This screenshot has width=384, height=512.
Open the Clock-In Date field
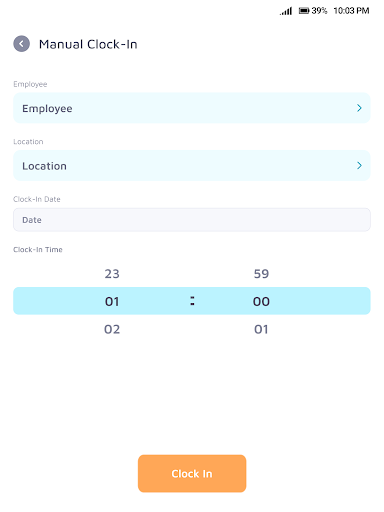[x=192, y=220]
